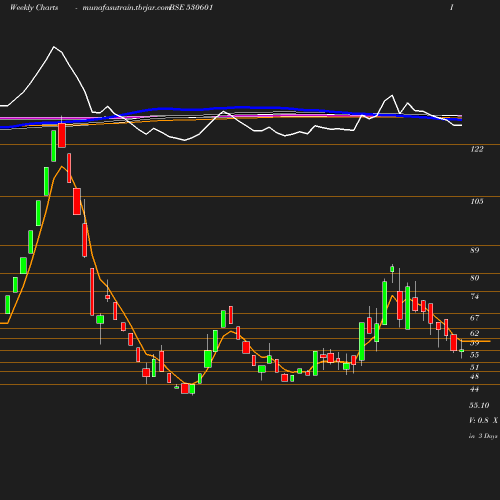This screenshot has height=500, width=500.
Task: Click the last price value 55.10
Action: coord(479,405)
